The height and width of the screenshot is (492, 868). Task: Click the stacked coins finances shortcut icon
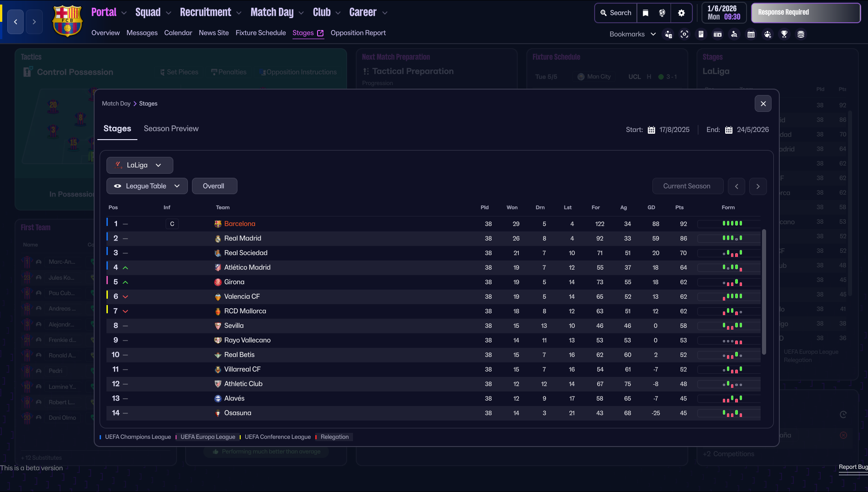click(x=801, y=34)
